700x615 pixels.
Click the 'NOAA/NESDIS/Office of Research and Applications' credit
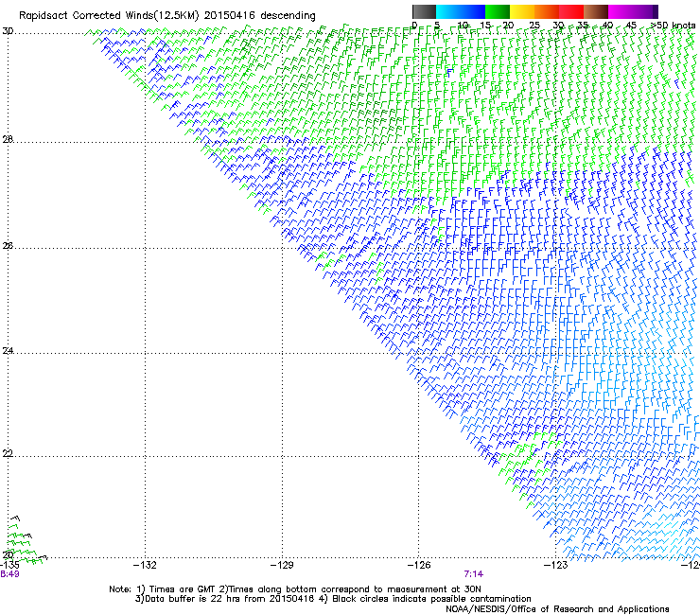557,609
